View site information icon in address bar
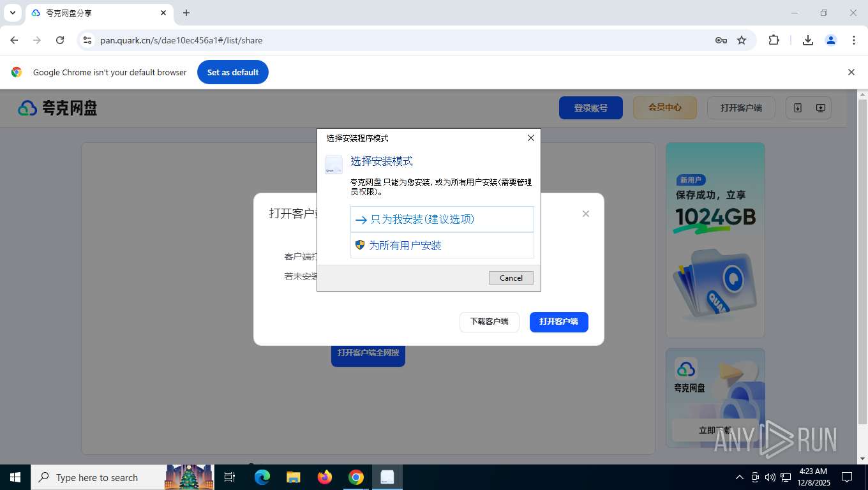 tap(87, 40)
